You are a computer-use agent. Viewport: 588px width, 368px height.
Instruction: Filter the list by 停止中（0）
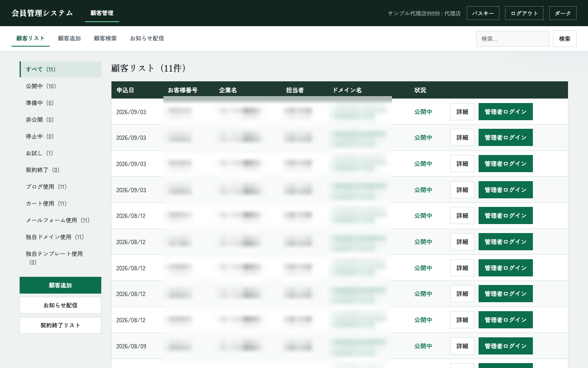click(60, 137)
